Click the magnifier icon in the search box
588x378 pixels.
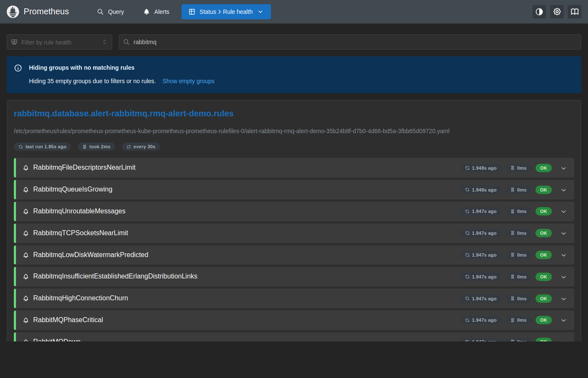[126, 42]
